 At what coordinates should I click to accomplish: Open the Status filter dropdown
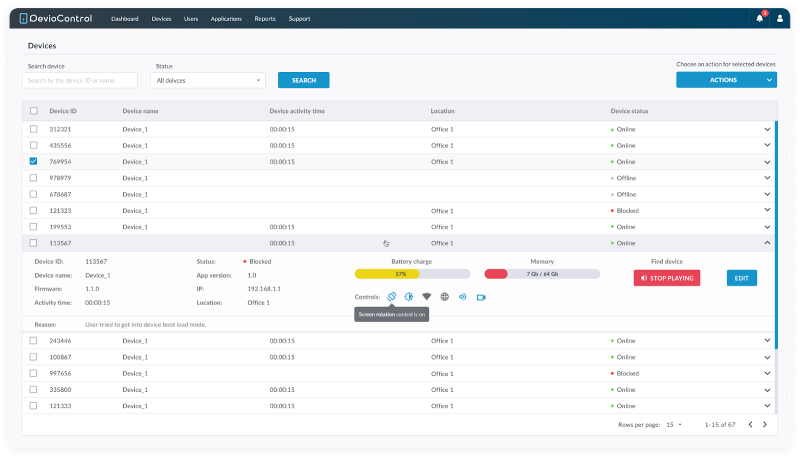[x=208, y=80]
